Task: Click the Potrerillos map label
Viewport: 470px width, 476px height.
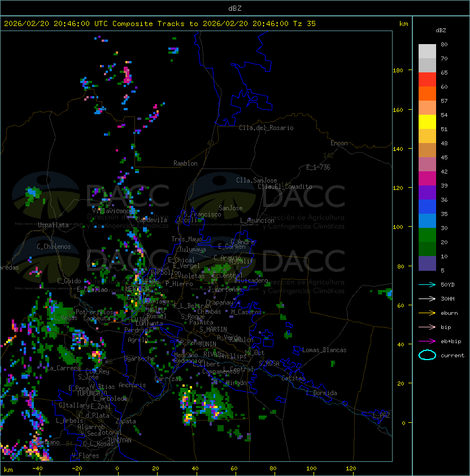Action: [x=94, y=312]
